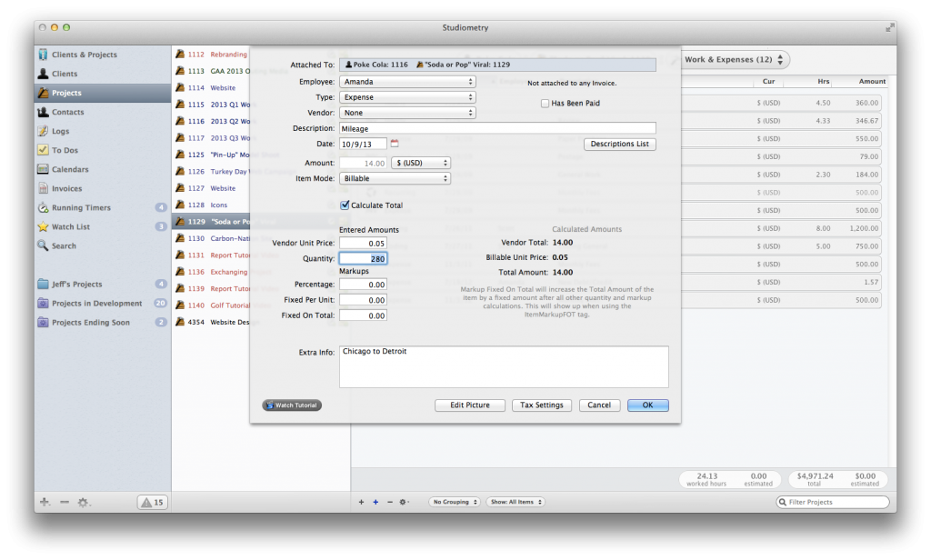Click the Tax Settings button

542,405
